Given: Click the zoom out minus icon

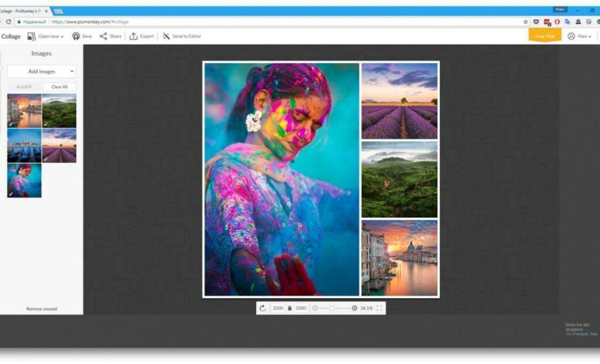Looking at the screenshot, I should click(x=315, y=308).
